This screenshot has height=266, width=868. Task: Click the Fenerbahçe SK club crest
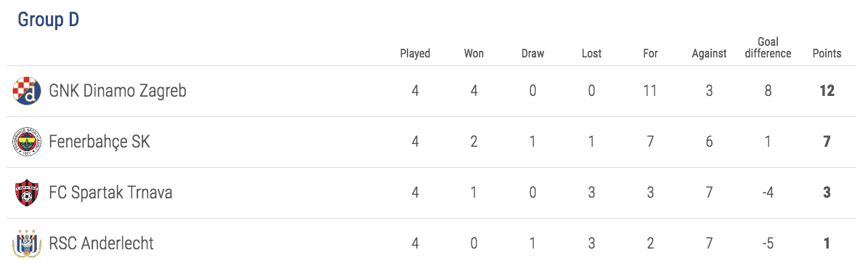27,142
